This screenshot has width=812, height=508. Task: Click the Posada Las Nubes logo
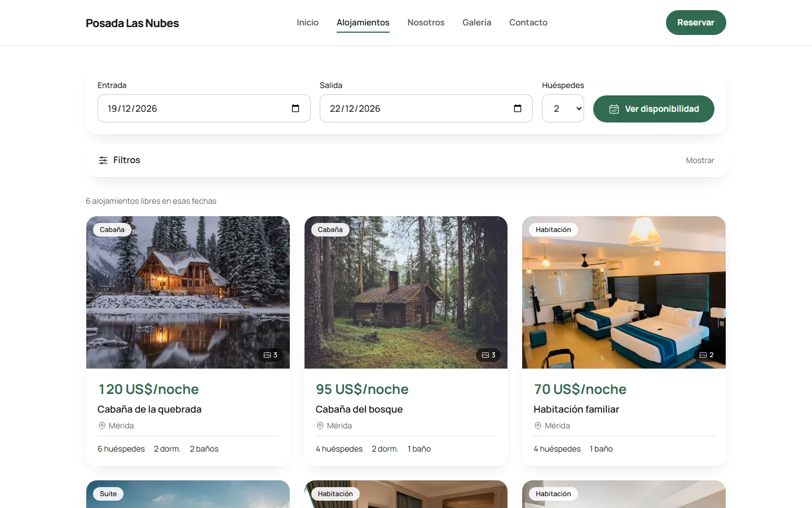[133, 23]
